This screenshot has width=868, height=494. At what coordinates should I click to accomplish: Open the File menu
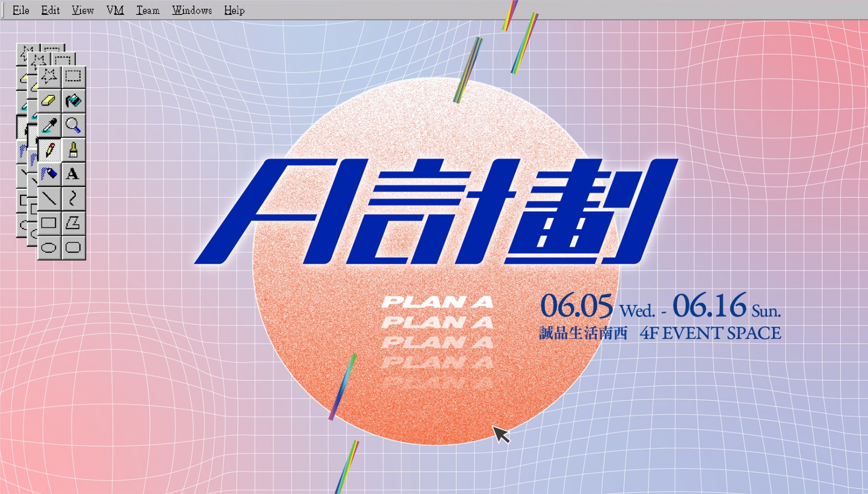(x=21, y=10)
